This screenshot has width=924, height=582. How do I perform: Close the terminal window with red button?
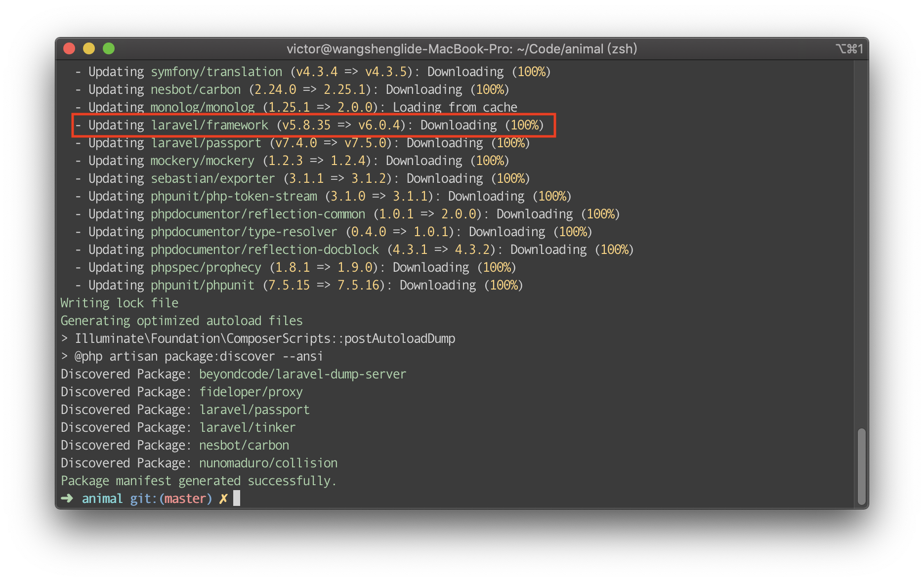69,48
